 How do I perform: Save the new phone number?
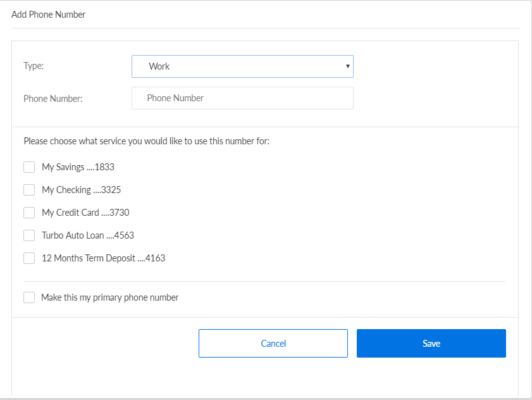pyautogui.click(x=431, y=343)
